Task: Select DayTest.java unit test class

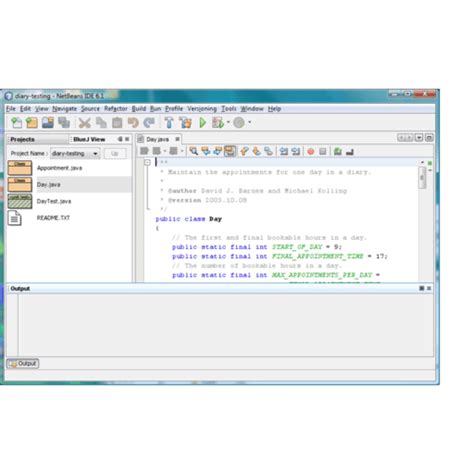Action: [69, 201]
